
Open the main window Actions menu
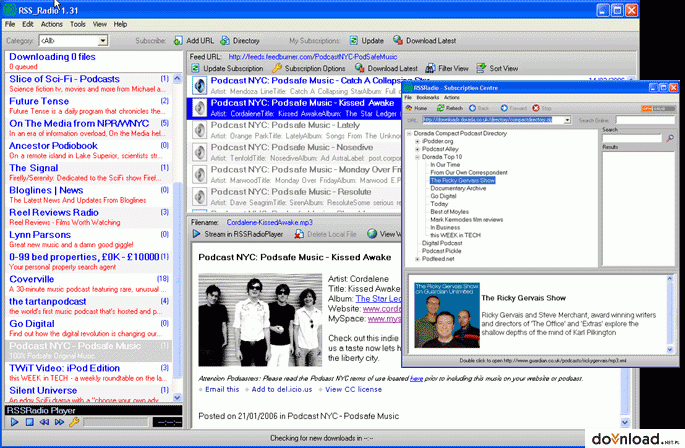point(52,24)
